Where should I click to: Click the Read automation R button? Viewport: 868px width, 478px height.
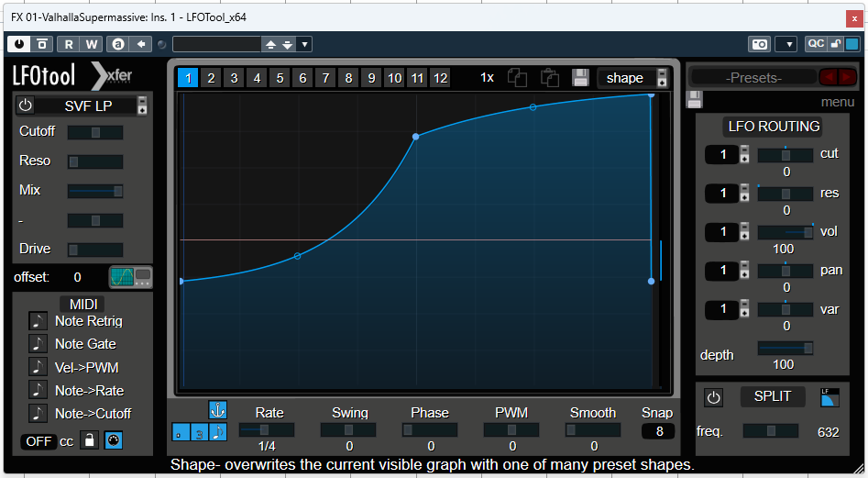tap(69, 44)
